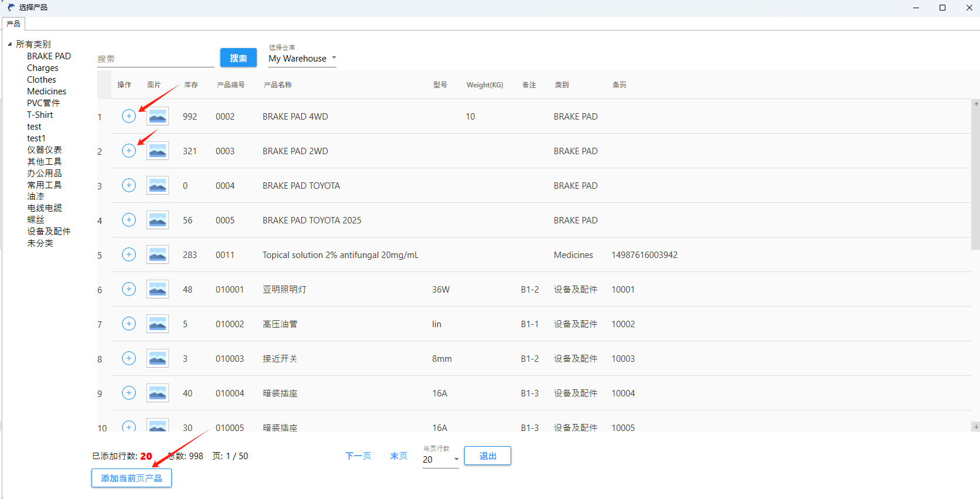
Task: Click the plus icon for 亚明照明灯
Action: tap(129, 289)
